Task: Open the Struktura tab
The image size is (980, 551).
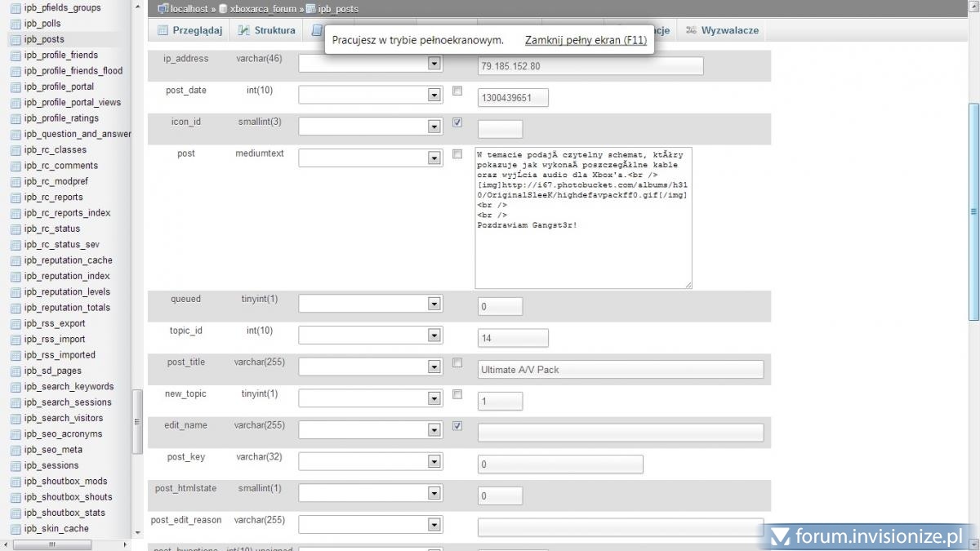Action: [x=266, y=30]
